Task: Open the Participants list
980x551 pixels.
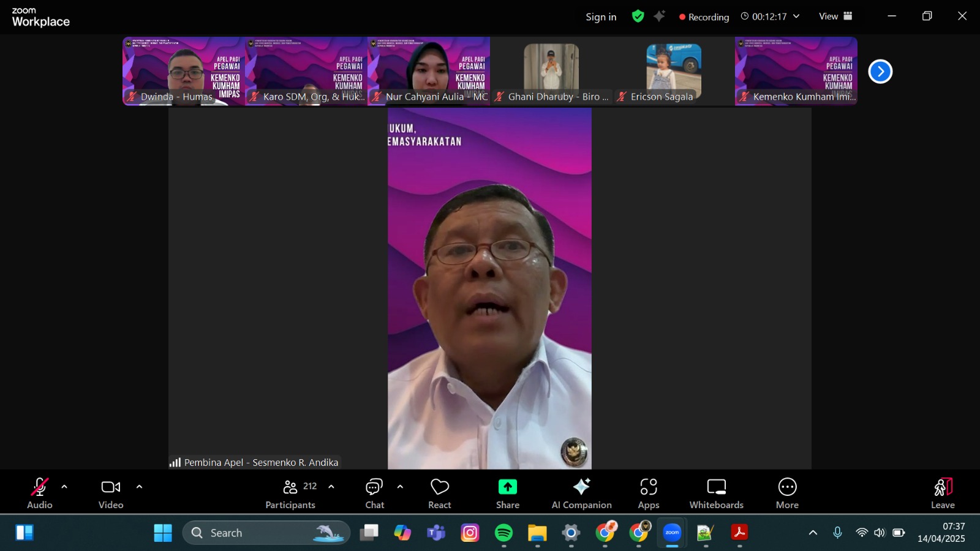Action: [x=291, y=493]
